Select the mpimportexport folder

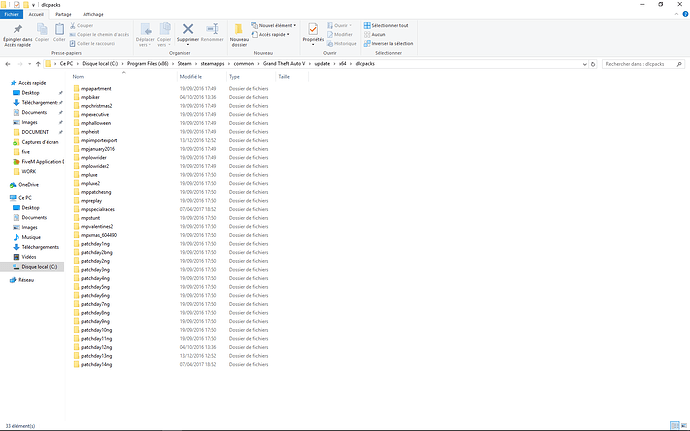pos(99,140)
